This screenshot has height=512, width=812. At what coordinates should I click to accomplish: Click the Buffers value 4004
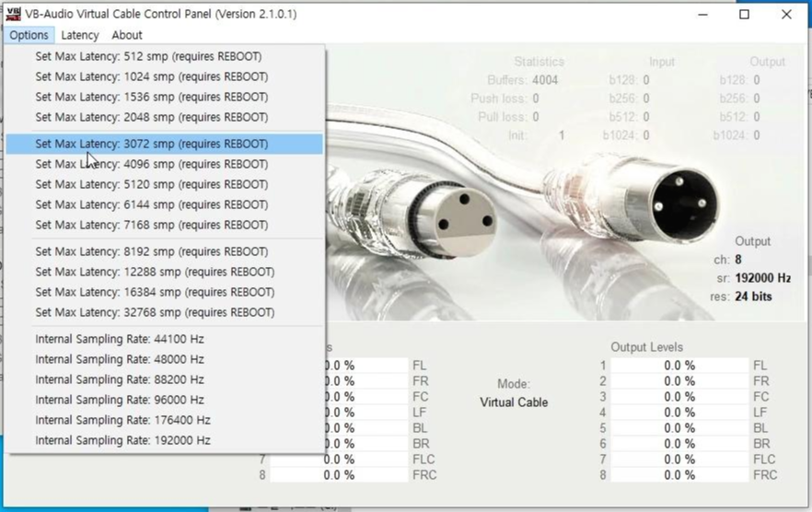point(545,80)
